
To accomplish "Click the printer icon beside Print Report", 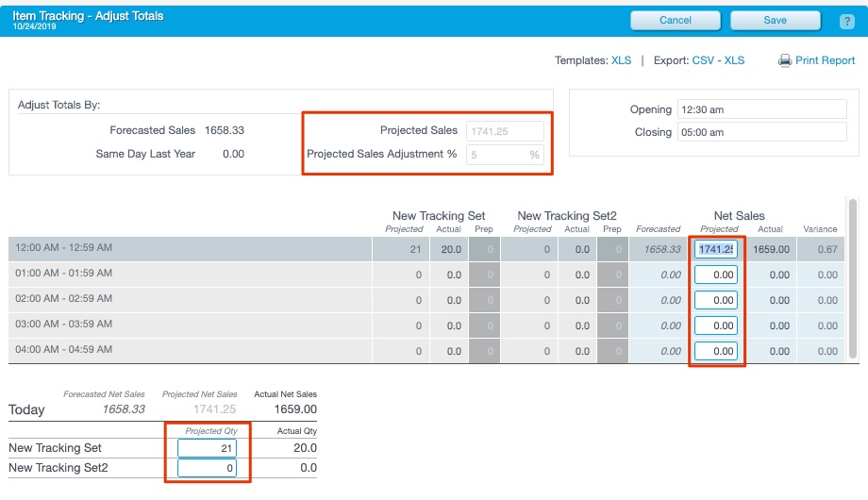I will [x=784, y=60].
